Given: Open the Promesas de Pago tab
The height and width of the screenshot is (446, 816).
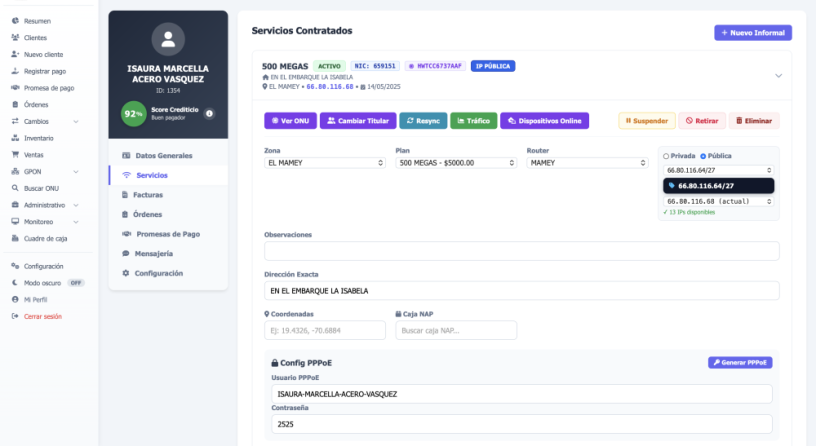Looking at the screenshot, I should (x=168, y=234).
